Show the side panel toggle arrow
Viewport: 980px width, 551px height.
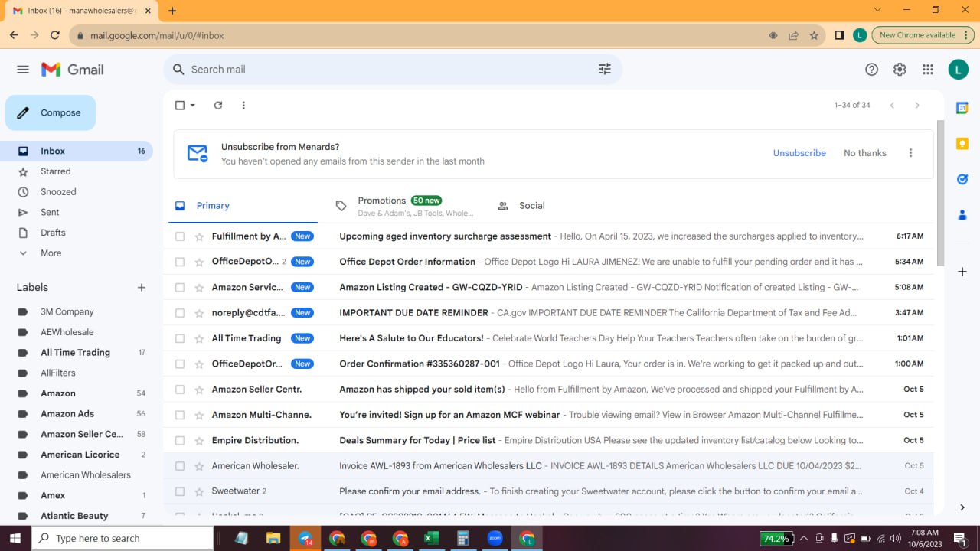tap(962, 507)
